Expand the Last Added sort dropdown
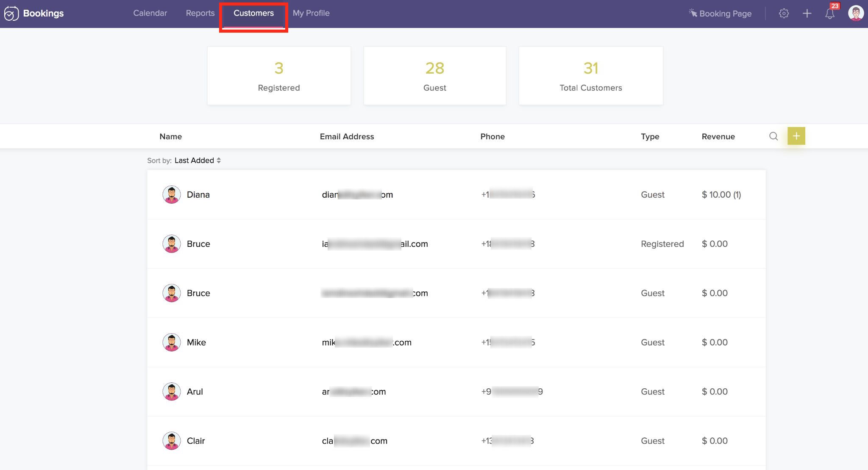The height and width of the screenshot is (470, 868). point(198,160)
